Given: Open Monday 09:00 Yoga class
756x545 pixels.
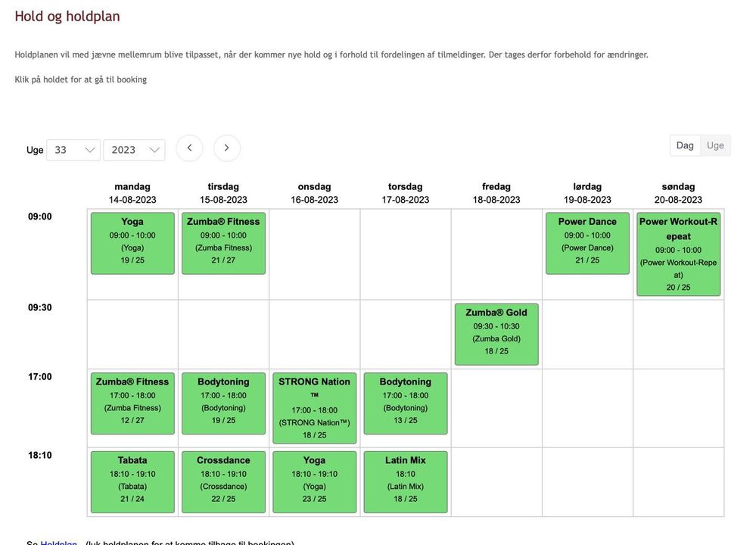Looking at the screenshot, I should (x=132, y=242).
